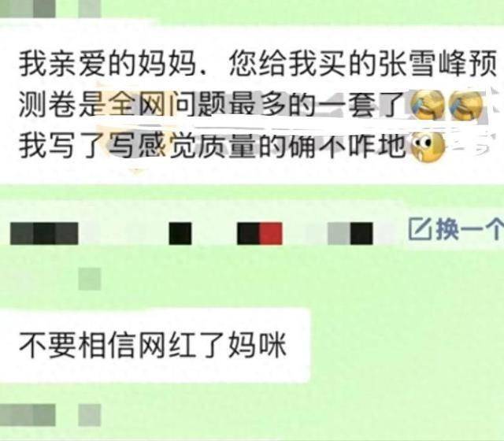Select the lone black square in the row's middle
The width and height of the screenshot is (504, 441).
[x=180, y=233]
